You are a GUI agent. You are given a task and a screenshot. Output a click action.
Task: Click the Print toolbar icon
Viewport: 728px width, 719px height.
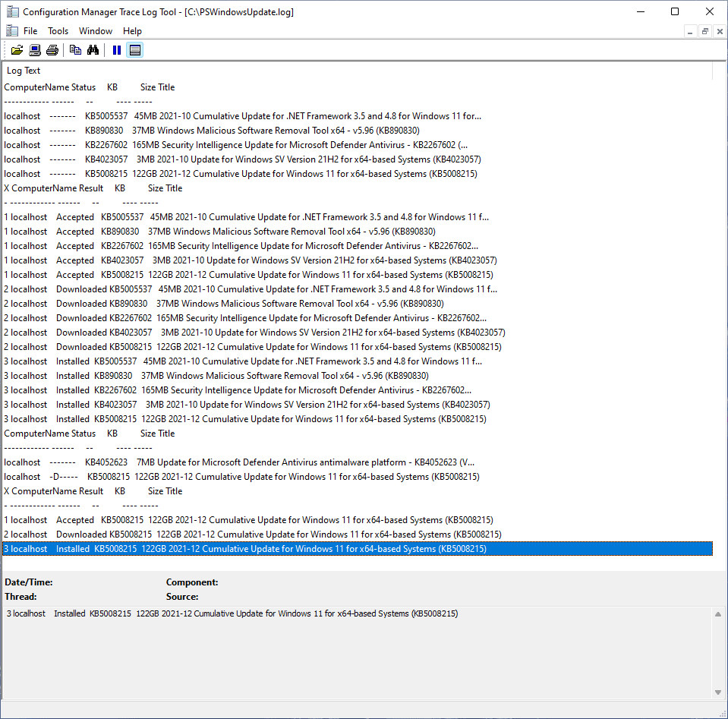tap(52, 50)
